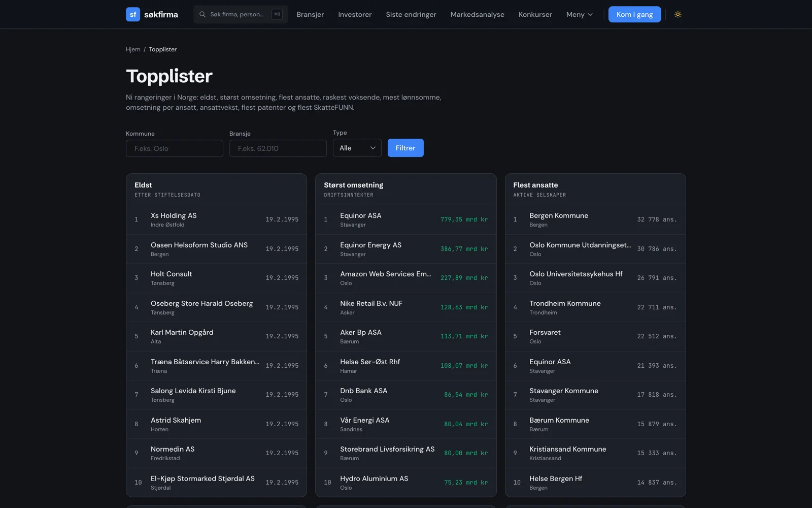This screenshot has width=812, height=508.
Task: Expand the Meny dropdown
Action: pos(580,14)
